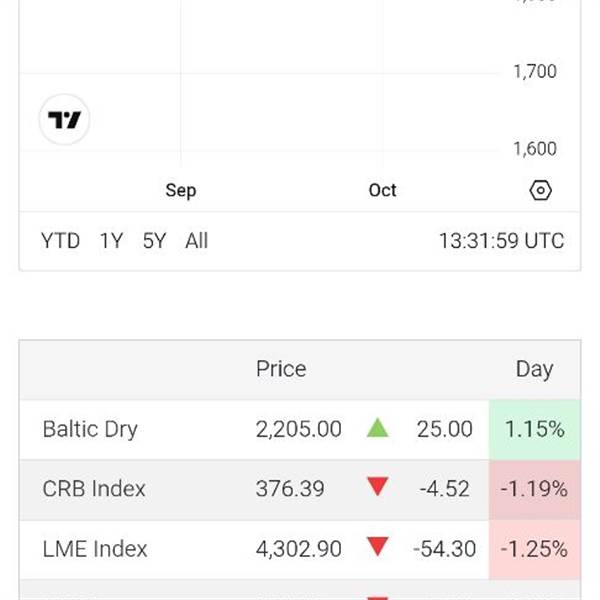Select the YTD time range

tap(60, 241)
